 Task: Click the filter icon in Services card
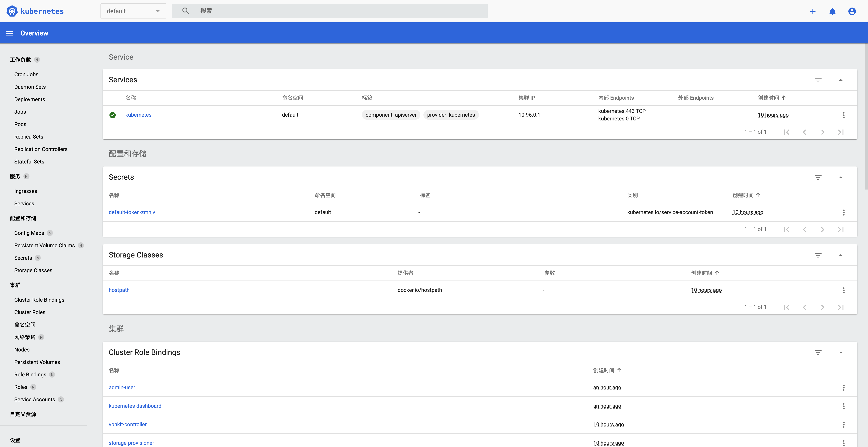pyautogui.click(x=818, y=80)
